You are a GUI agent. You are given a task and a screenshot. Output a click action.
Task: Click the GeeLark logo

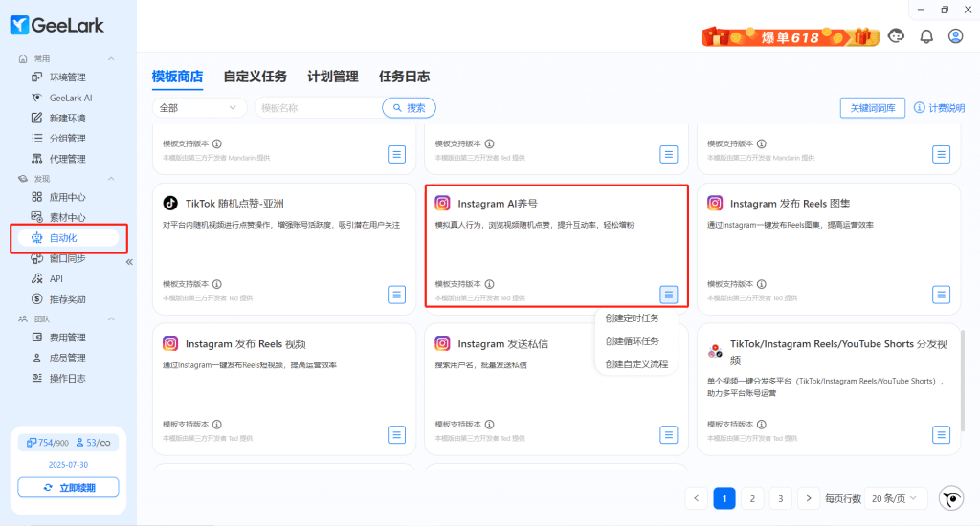[57, 25]
